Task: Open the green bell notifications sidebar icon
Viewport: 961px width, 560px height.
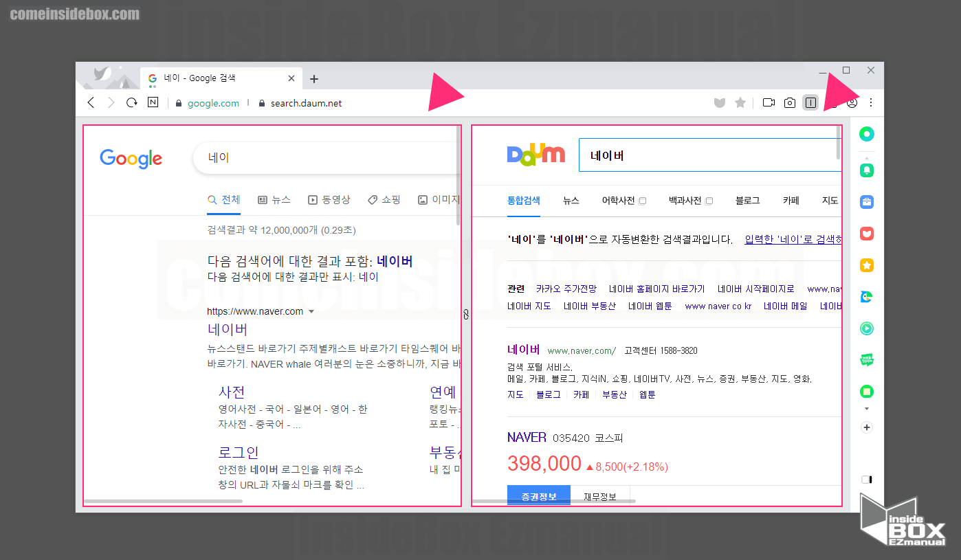Action: click(x=867, y=170)
